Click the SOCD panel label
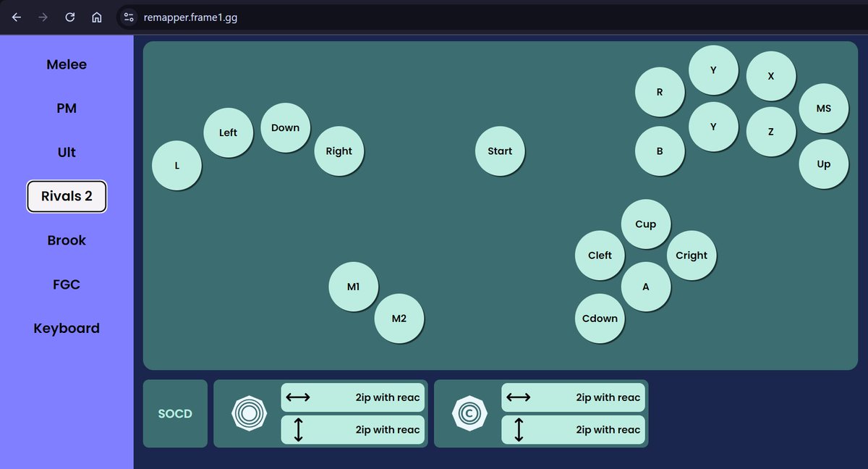This screenshot has width=868, height=469. [x=175, y=414]
